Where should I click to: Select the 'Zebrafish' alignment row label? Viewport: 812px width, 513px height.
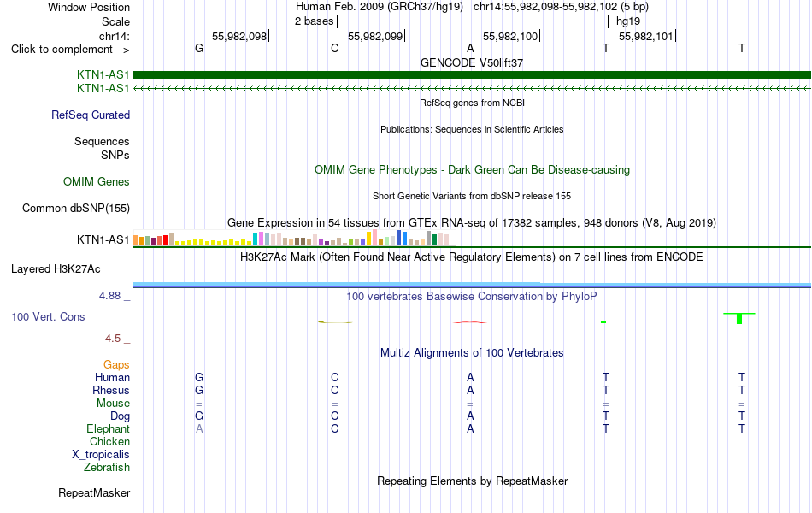(107, 468)
